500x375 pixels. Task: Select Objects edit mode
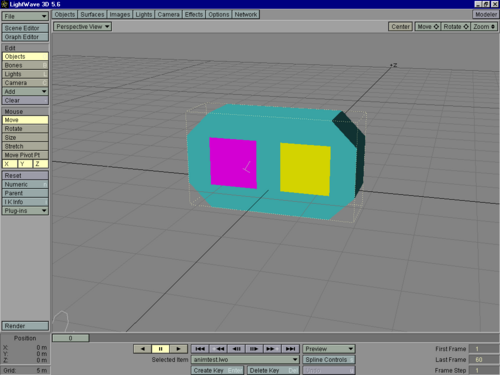coord(25,57)
